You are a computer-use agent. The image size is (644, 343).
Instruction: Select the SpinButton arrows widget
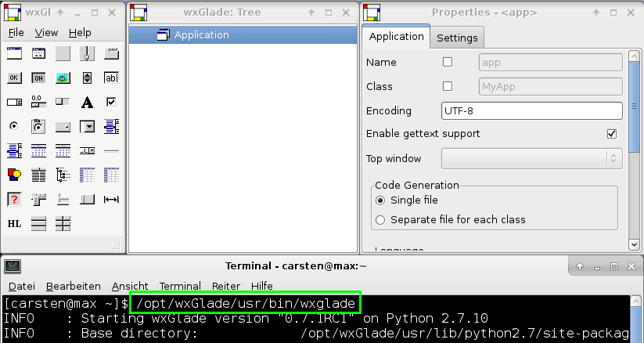87,78
